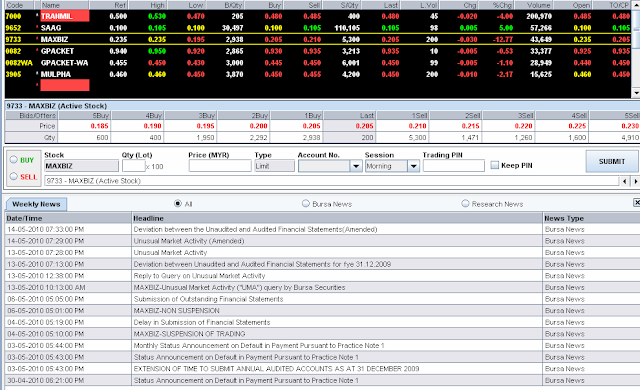
Task: Open headline EXTENSION OF TIME TO SUBMIT ANNUAL AUDITED ACCOUNTS
Action: coord(276,369)
